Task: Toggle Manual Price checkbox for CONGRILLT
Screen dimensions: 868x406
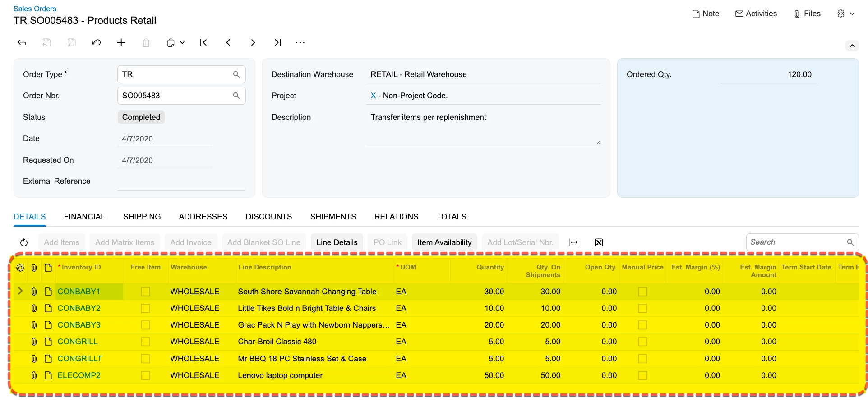Action: click(642, 359)
